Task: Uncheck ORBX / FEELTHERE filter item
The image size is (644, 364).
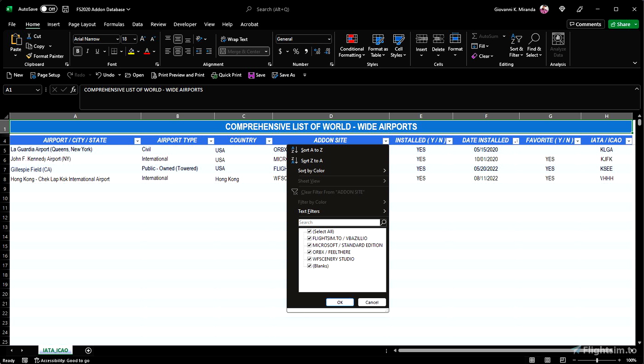Action: pyautogui.click(x=310, y=252)
